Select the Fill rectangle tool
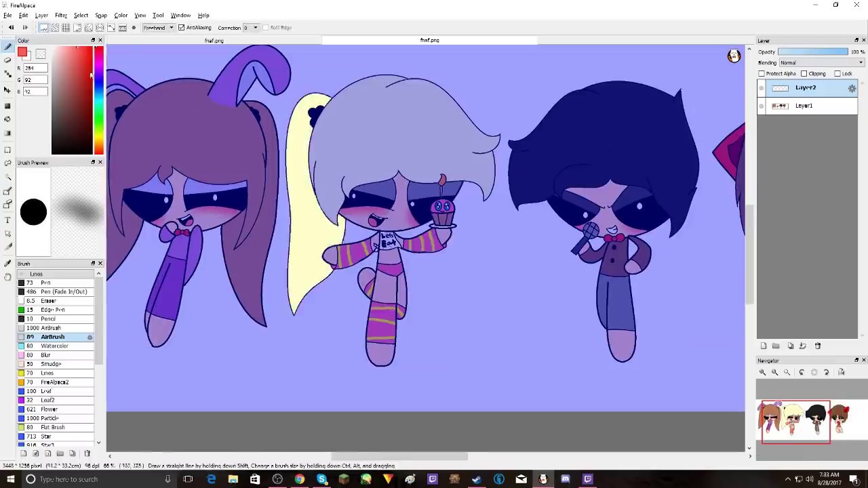The height and width of the screenshot is (488, 868). click(7, 106)
